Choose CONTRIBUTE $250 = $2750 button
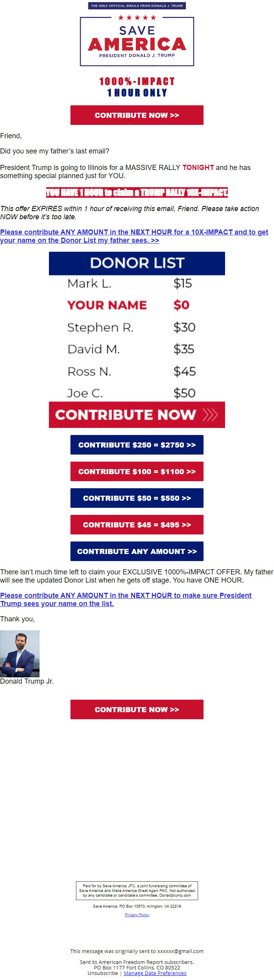The image size is (274, 980). [x=137, y=445]
